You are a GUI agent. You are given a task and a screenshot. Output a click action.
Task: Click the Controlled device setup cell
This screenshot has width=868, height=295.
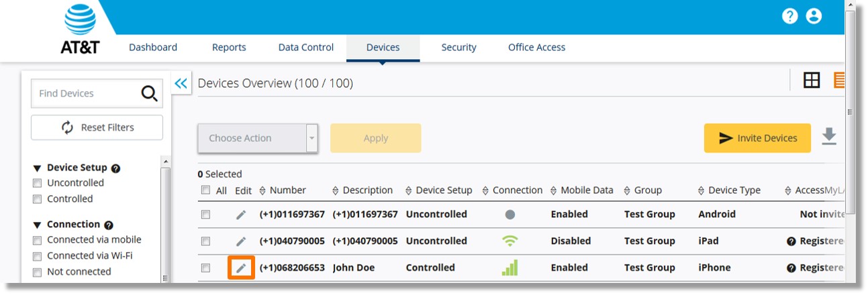[x=430, y=268]
